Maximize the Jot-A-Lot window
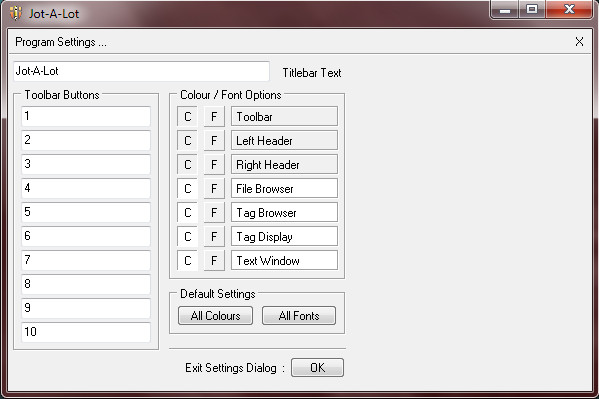Screen dimensions: 599x399 532,9
